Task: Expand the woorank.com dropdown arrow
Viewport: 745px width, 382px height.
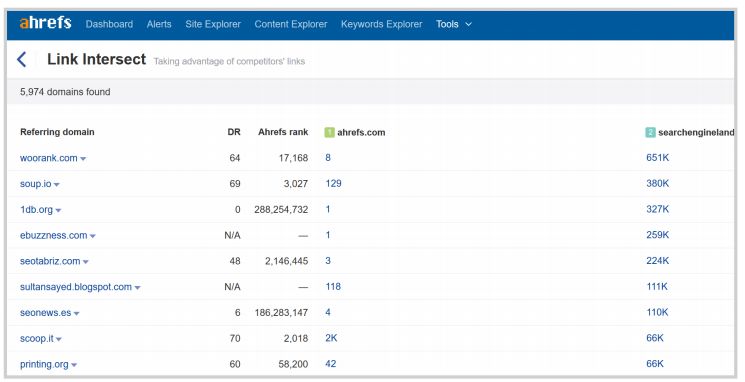Action: pos(83,159)
